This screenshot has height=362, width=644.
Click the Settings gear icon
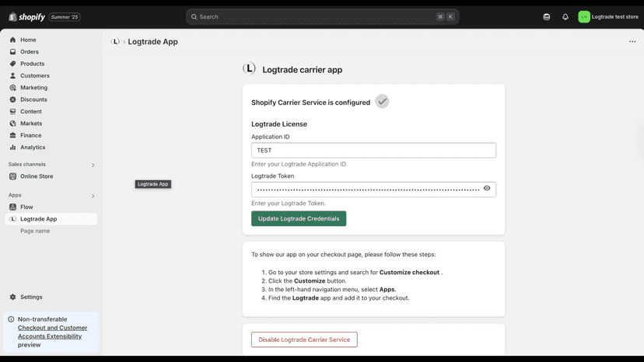point(12,297)
